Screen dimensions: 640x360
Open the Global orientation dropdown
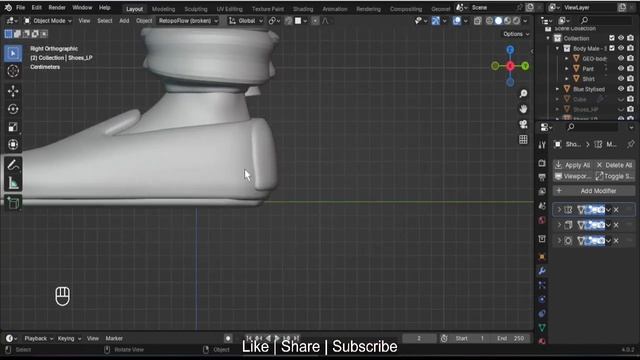pos(246,21)
